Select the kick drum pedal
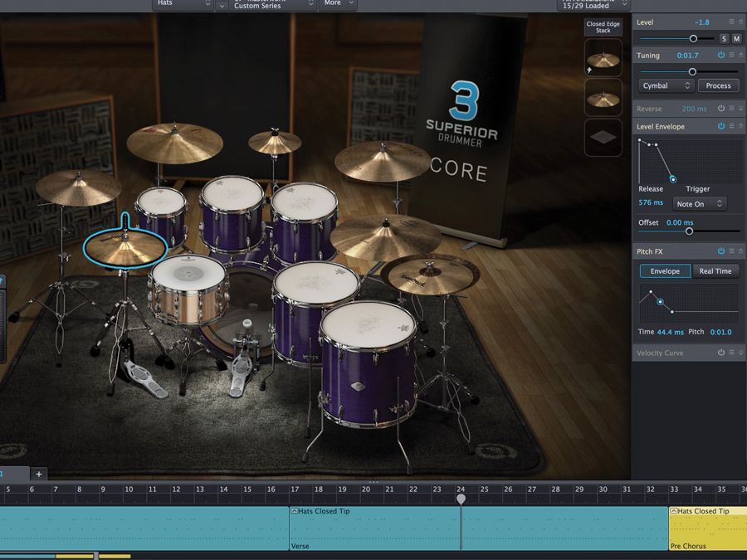The image size is (747, 560). (x=242, y=359)
